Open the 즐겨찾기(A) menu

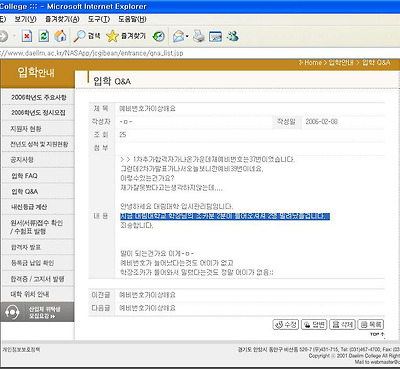[62, 19]
